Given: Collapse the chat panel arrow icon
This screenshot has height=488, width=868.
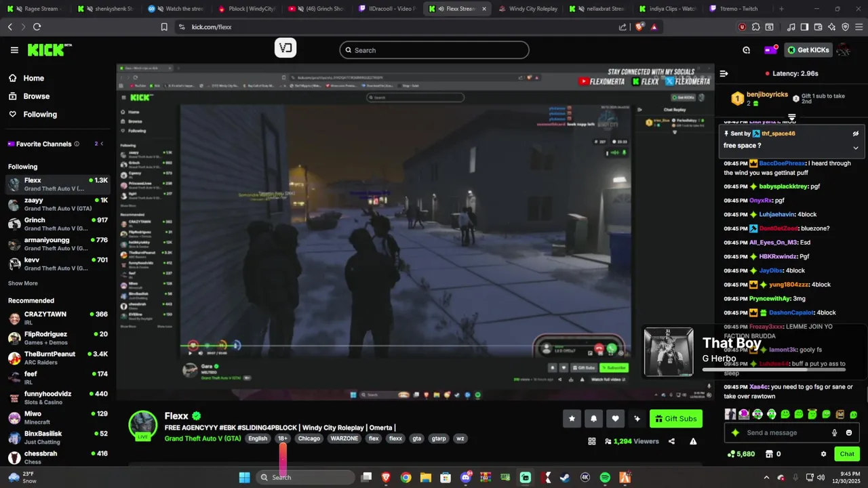Looking at the screenshot, I should 724,73.
